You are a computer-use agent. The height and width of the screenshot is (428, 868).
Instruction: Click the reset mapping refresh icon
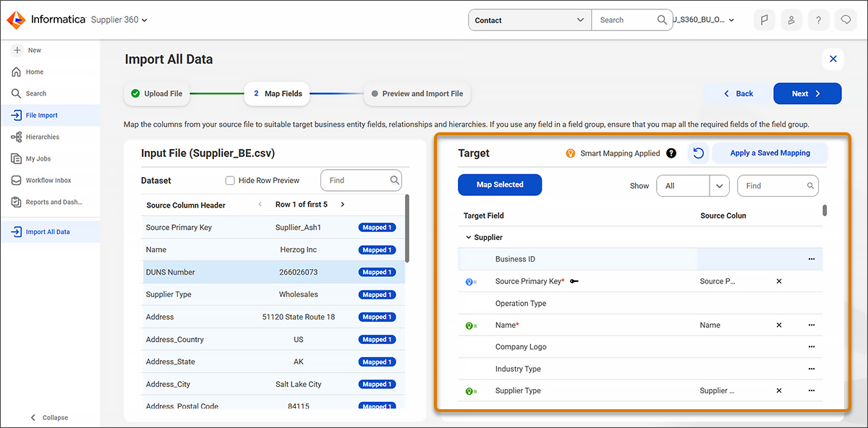pos(698,153)
